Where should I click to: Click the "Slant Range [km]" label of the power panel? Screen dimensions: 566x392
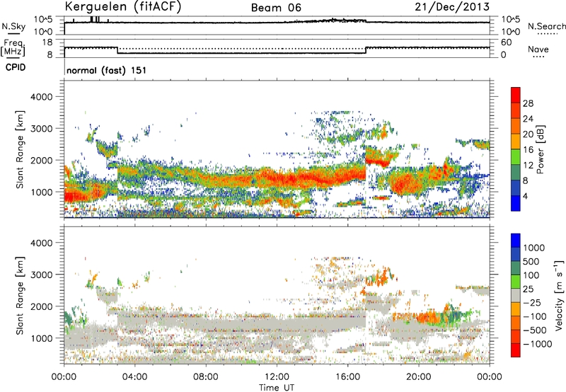(20, 149)
